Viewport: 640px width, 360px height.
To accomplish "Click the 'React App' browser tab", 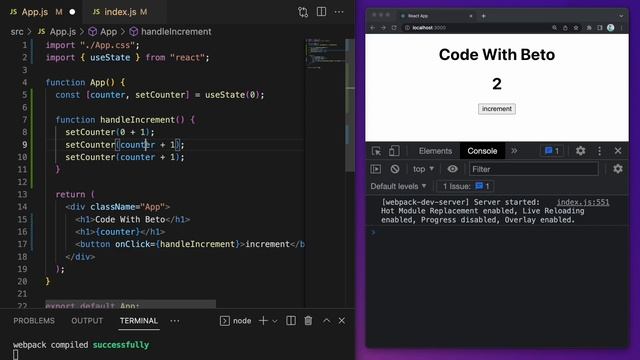I will click(x=437, y=16).
